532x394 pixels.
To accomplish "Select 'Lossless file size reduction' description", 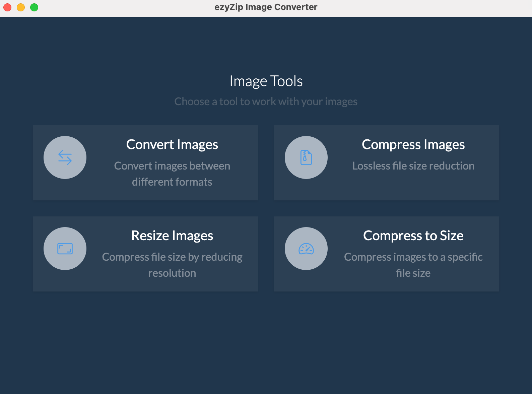I will (413, 166).
